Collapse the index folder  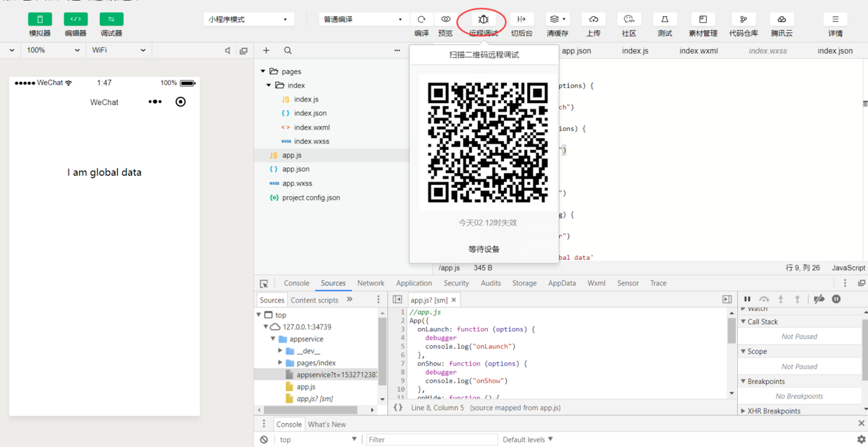[269, 85]
